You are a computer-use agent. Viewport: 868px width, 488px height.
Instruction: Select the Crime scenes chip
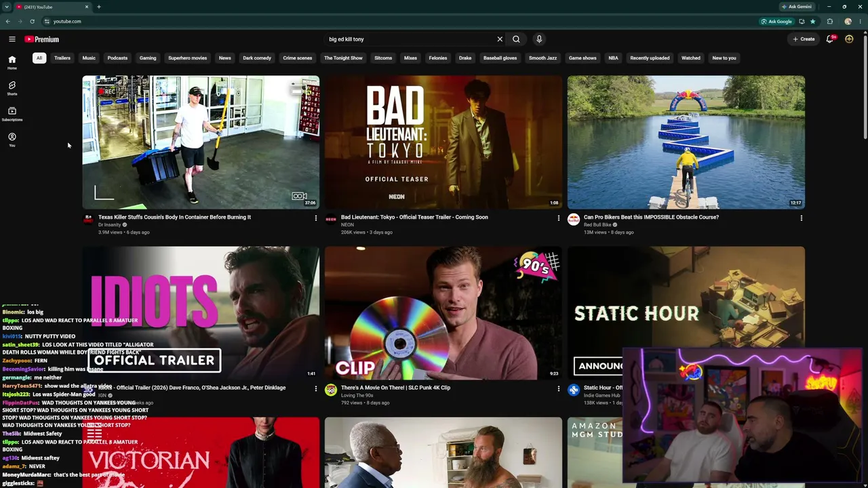298,58
